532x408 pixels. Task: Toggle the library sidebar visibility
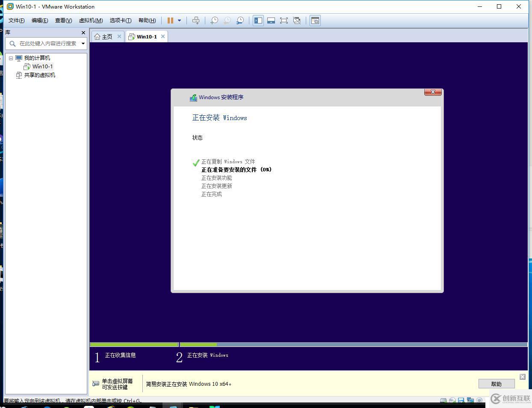(x=258, y=20)
